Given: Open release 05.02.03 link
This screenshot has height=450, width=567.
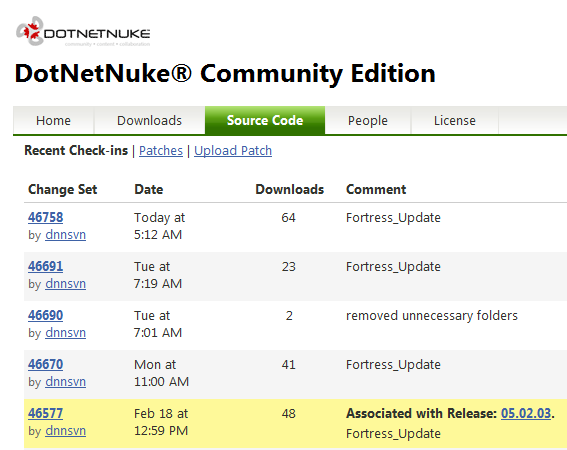Looking at the screenshot, I should coord(526,413).
